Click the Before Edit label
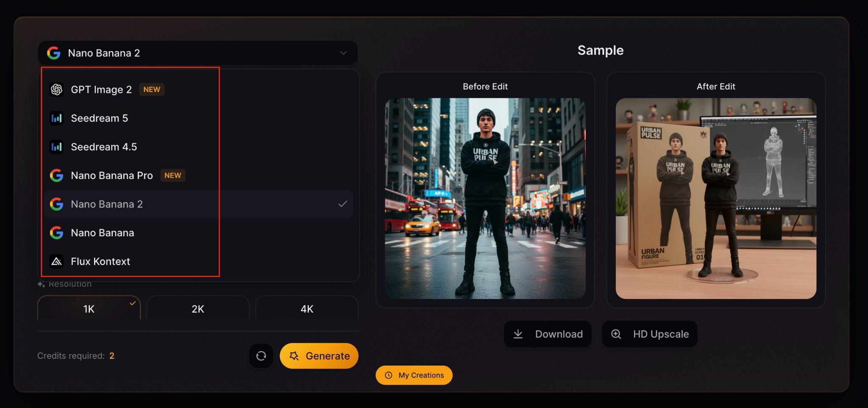The image size is (868, 408). [x=485, y=87]
